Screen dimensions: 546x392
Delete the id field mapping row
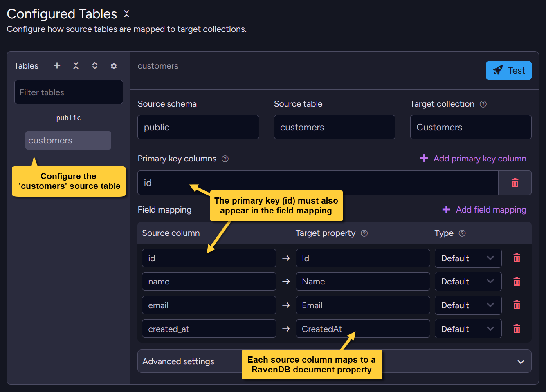coord(517,258)
